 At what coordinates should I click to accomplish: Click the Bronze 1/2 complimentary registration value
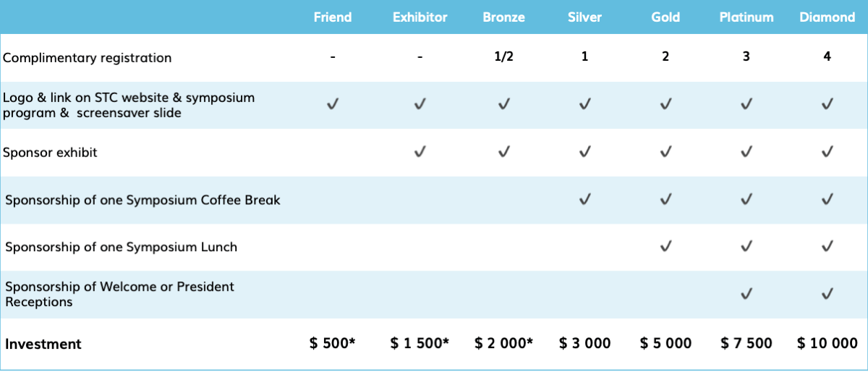(504, 56)
